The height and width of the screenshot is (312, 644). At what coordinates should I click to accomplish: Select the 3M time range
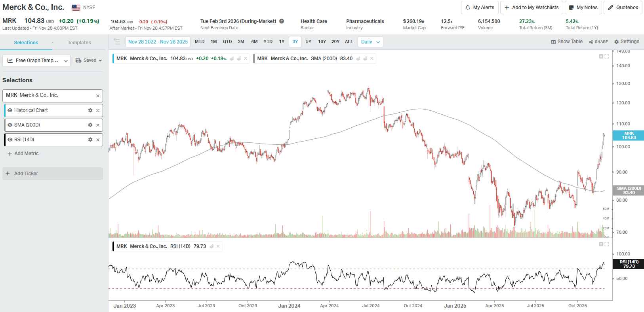pyautogui.click(x=241, y=42)
